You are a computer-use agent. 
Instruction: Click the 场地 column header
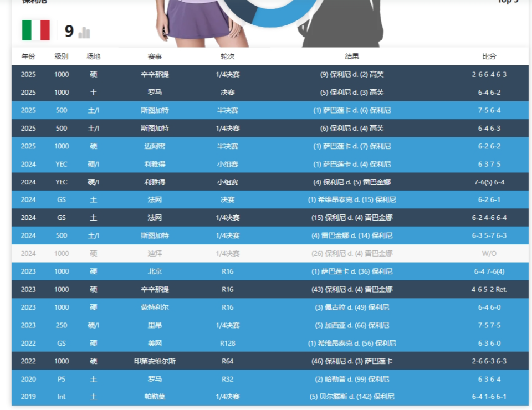pyautogui.click(x=93, y=57)
